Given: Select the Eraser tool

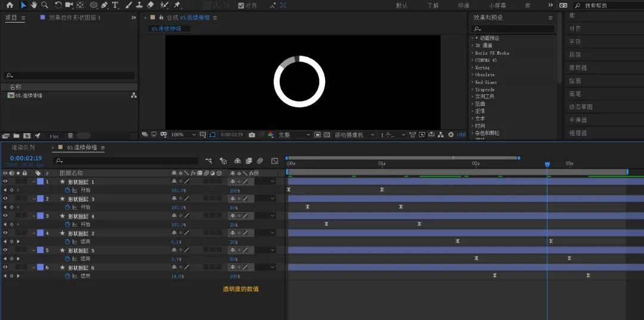Looking at the screenshot, I should coord(150,5).
